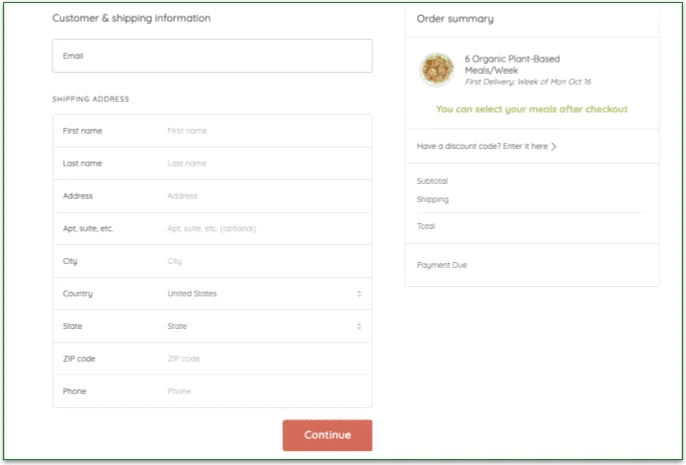Click the ZIP code field
686x465 pixels.
pos(212,359)
